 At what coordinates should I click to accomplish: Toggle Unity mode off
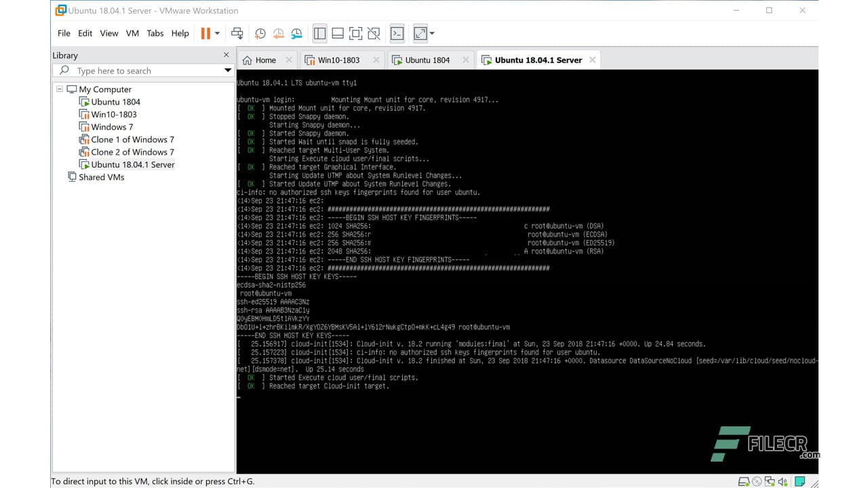[374, 33]
